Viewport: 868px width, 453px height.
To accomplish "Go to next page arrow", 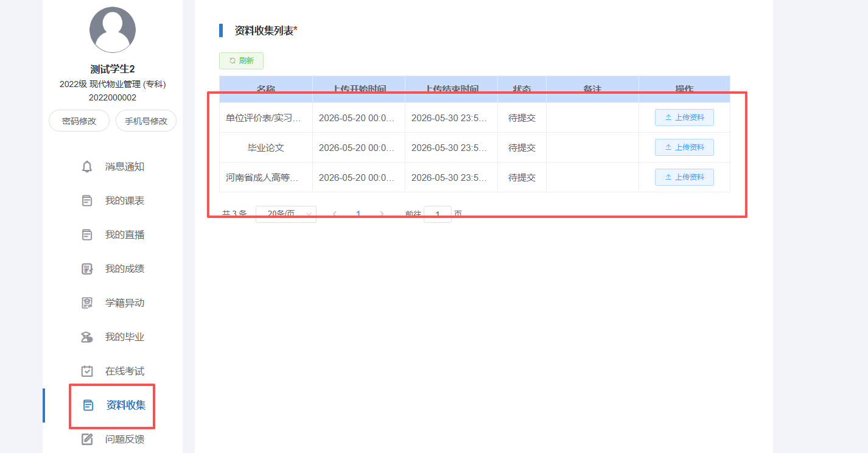I will click(382, 214).
